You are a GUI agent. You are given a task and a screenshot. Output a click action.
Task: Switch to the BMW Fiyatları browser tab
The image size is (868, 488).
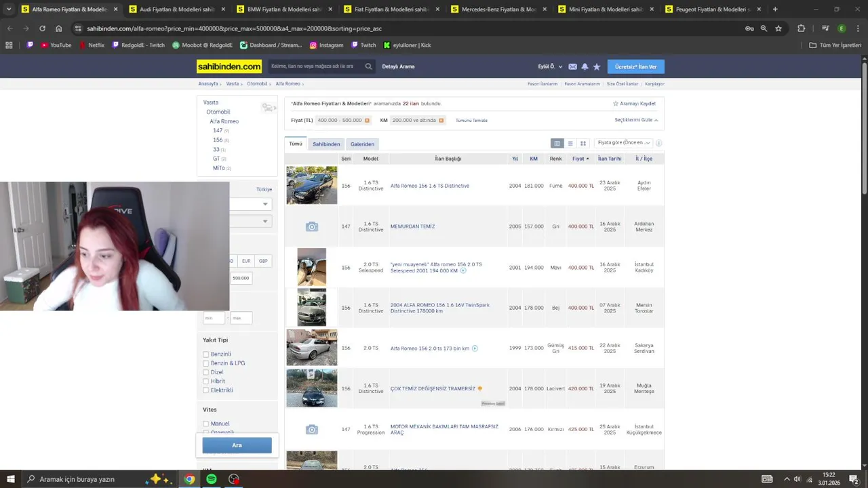[283, 9]
